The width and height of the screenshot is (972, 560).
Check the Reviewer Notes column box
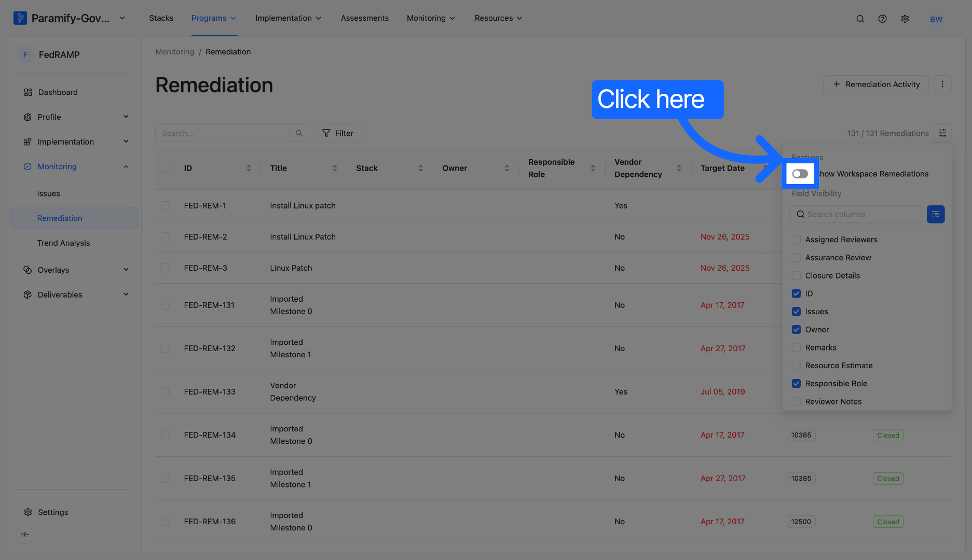click(x=796, y=402)
